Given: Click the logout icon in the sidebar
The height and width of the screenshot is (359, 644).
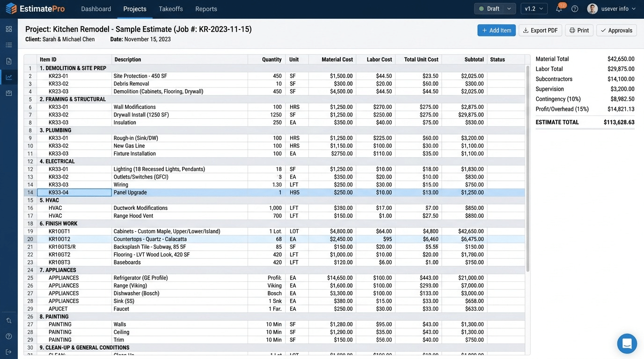Looking at the screenshot, I should tap(9, 352).
